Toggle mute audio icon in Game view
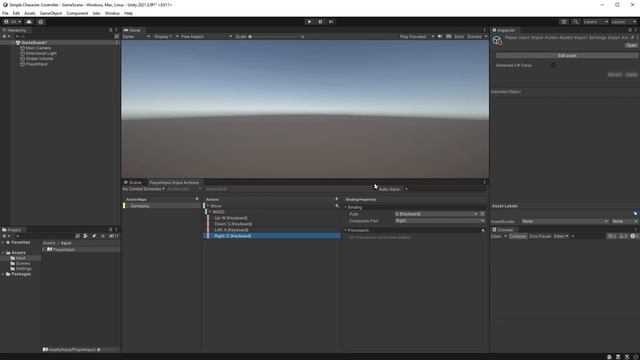The height and width of the screenshot is (360, 640). [440, 36]
